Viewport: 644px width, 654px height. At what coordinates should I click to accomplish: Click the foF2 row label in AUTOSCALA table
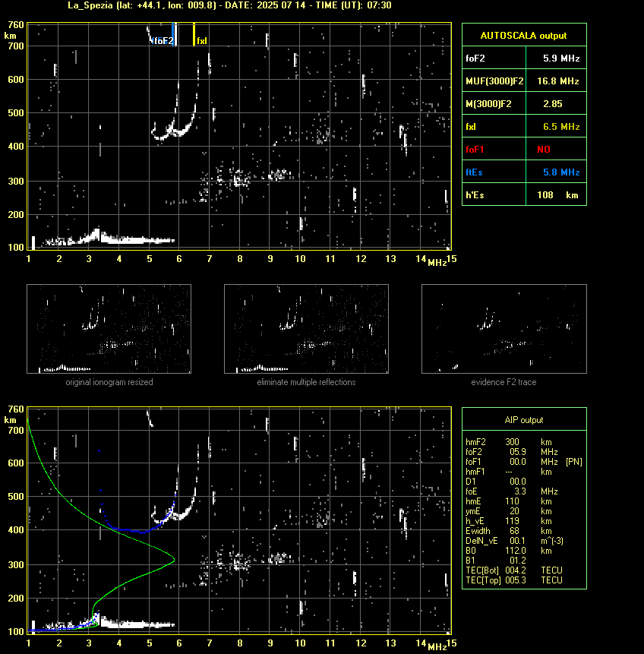coord(475,58)
